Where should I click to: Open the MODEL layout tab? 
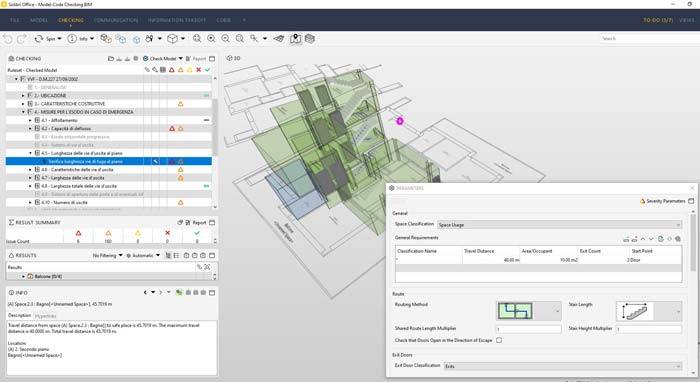tap(39, 20)
